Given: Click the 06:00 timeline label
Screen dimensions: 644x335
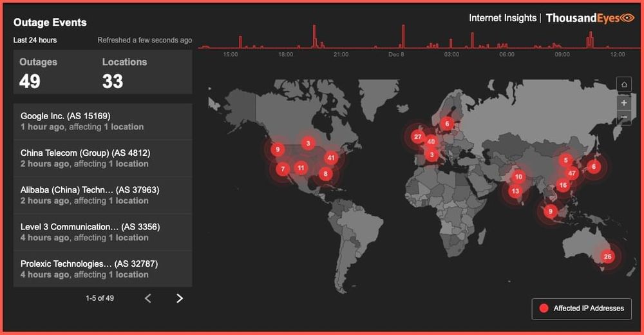Looking at the screenshot, I should coord(507,55).
